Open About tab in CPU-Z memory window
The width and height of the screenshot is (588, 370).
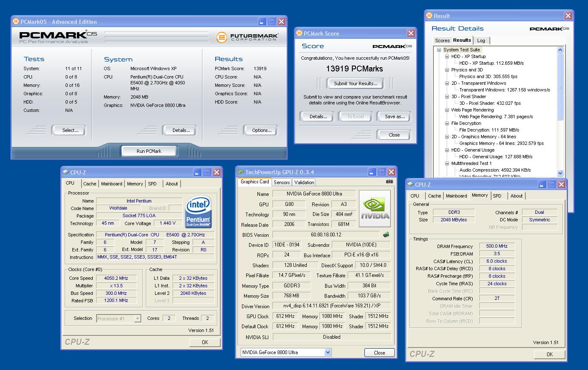517,196
